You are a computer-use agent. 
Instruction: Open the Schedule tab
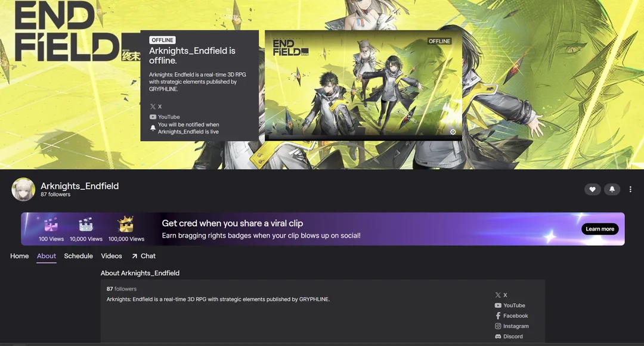coord(79,256)
